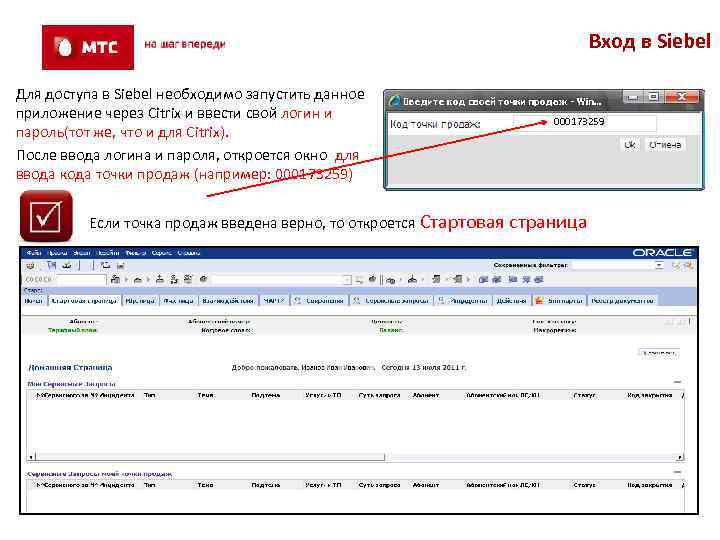Click the Суть запроса column header in Мои Сервисные Запросы
The image size is (720, 540).
(379, 395)
